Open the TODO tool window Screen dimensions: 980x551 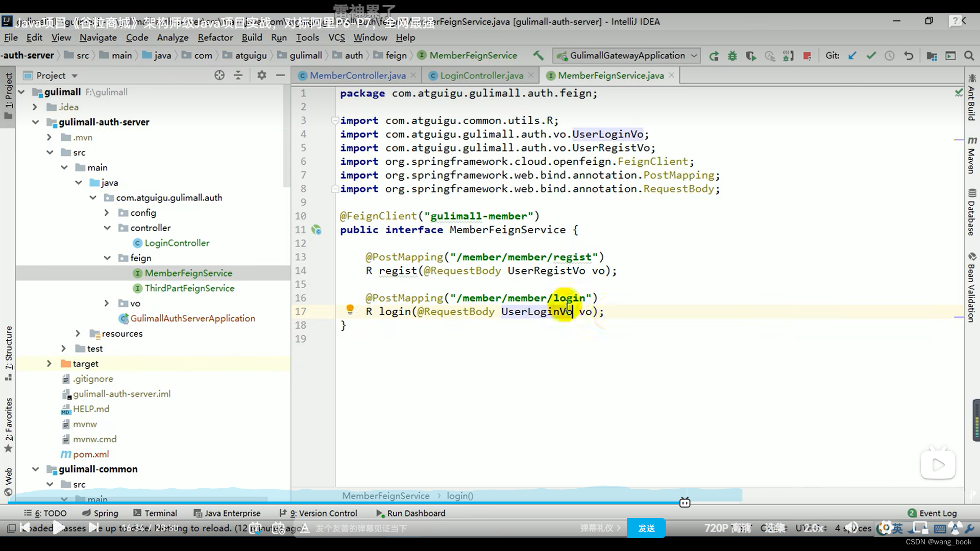point(45,513)
